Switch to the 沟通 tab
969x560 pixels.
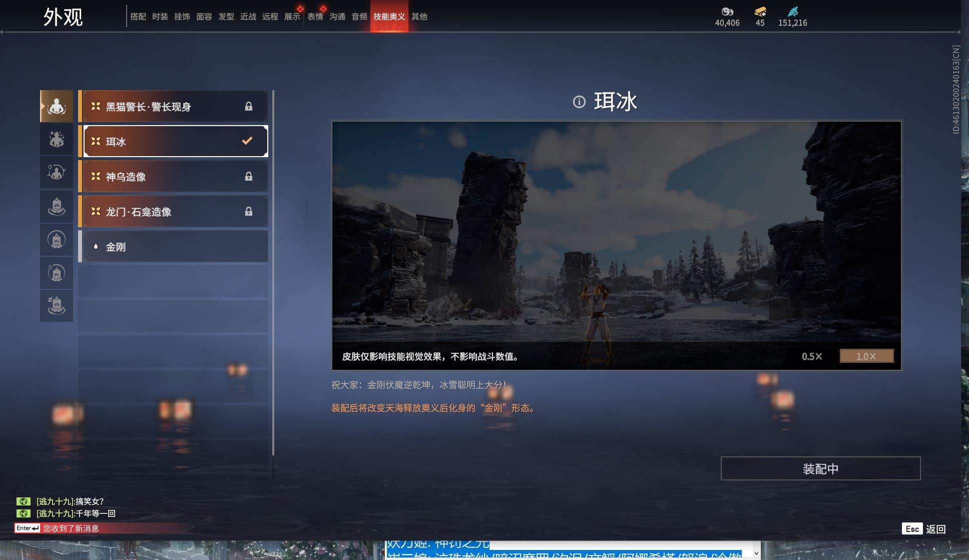[x=337, y=17]
